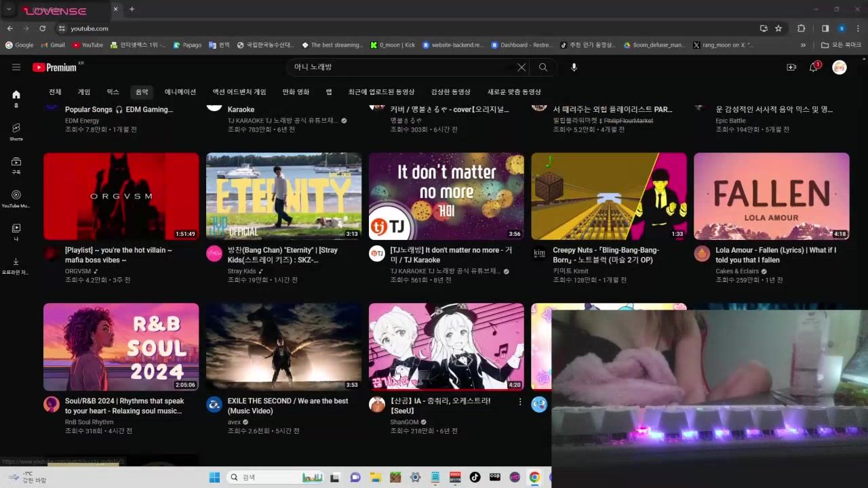Open the FALLEN Lola Amour video thumbnail
This screenshot has width=868, height=488.
(x=771, y=196)
